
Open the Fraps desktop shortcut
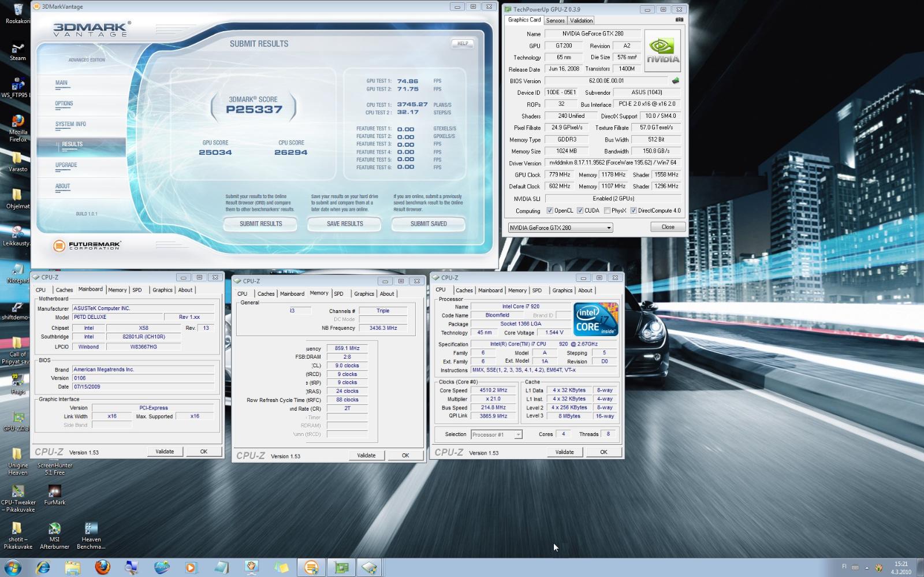[x=17, y=384]
